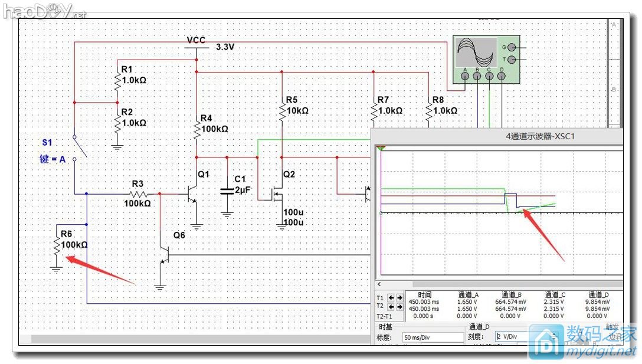Image resolution: width=642 pixels, height=364 pixels.
Task: Click capacitor C1 2µF symbol
Action: (227, 191)
